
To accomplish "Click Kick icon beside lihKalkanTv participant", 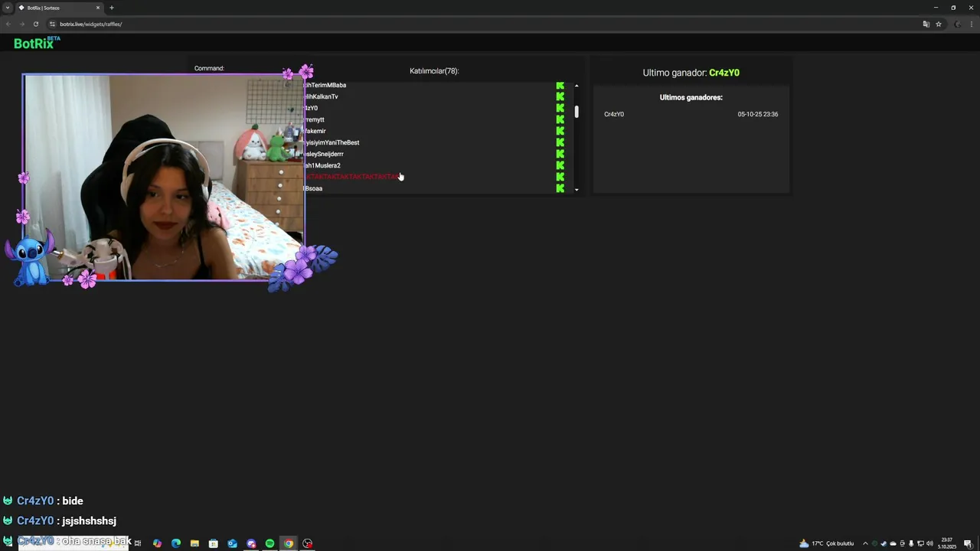I will 560,96.
